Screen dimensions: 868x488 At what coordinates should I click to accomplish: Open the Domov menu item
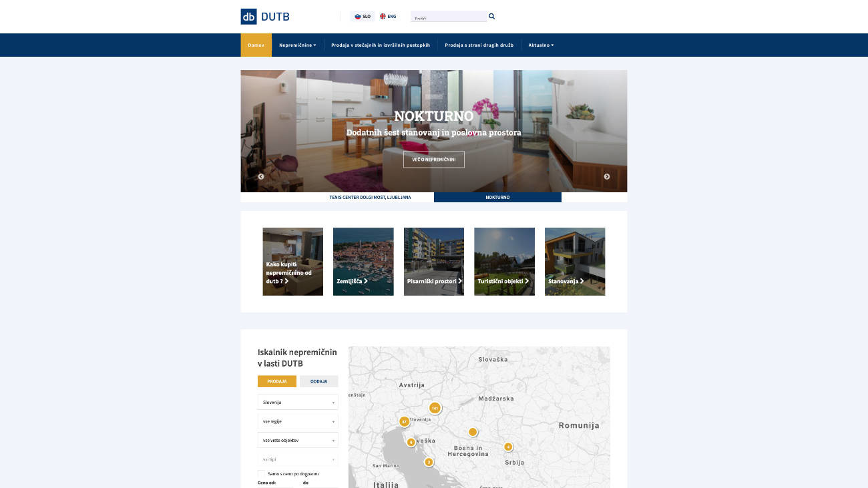(x=256, y=45)
